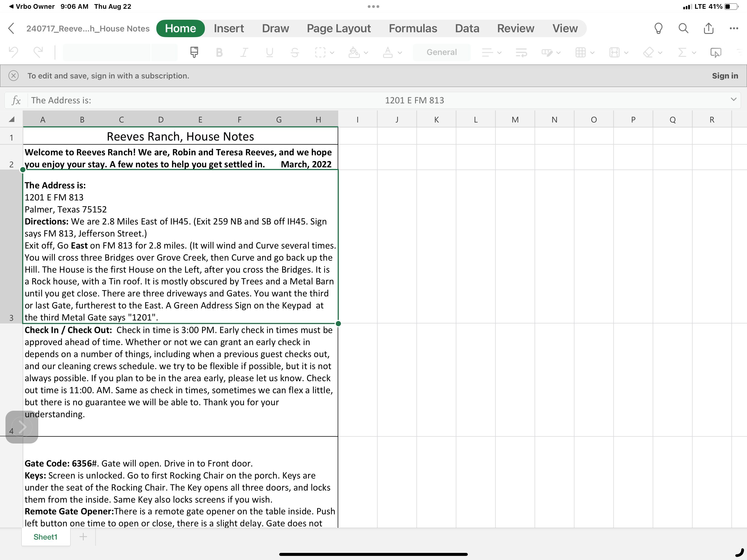Tap the Share icon
Image resolution: width=747 pixels, height=560 pixels.
[x=708, y=28]
